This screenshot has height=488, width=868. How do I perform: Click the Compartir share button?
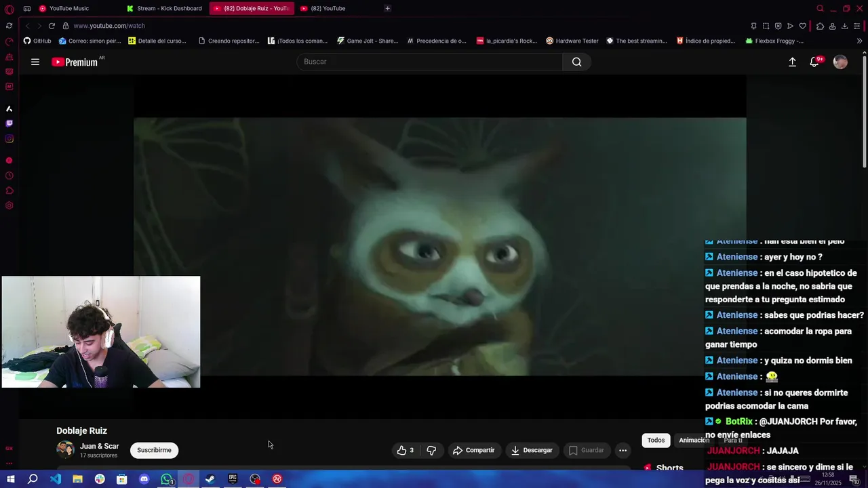click(x=473, y=450)
